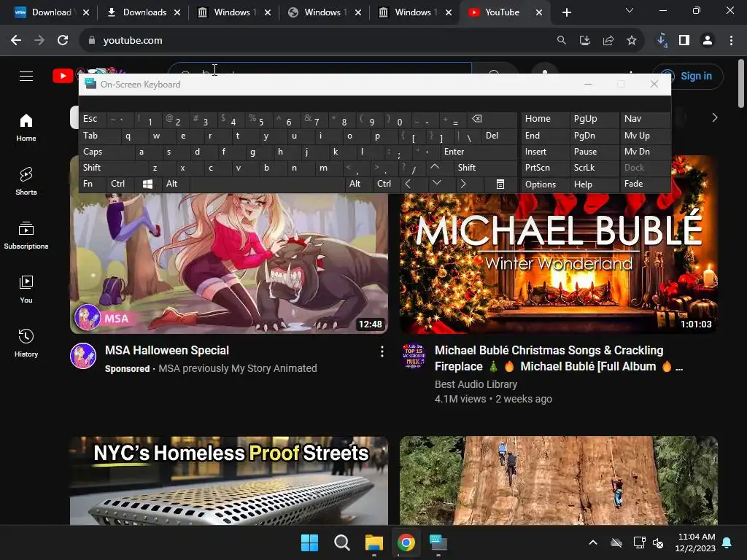Open History from the sidebar
This screenshot has width=747, height=560.
[26, 343]
